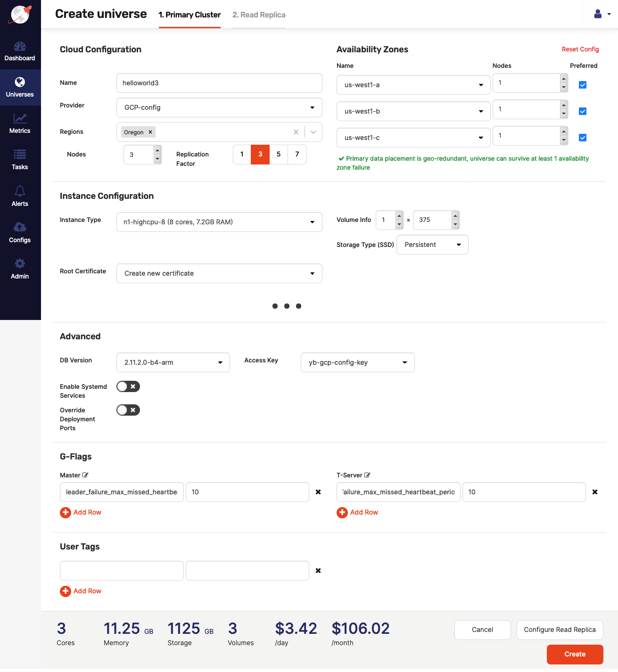Select replication factor 5
This screenshot has height=672, width=618.
[x=279, y=154]
